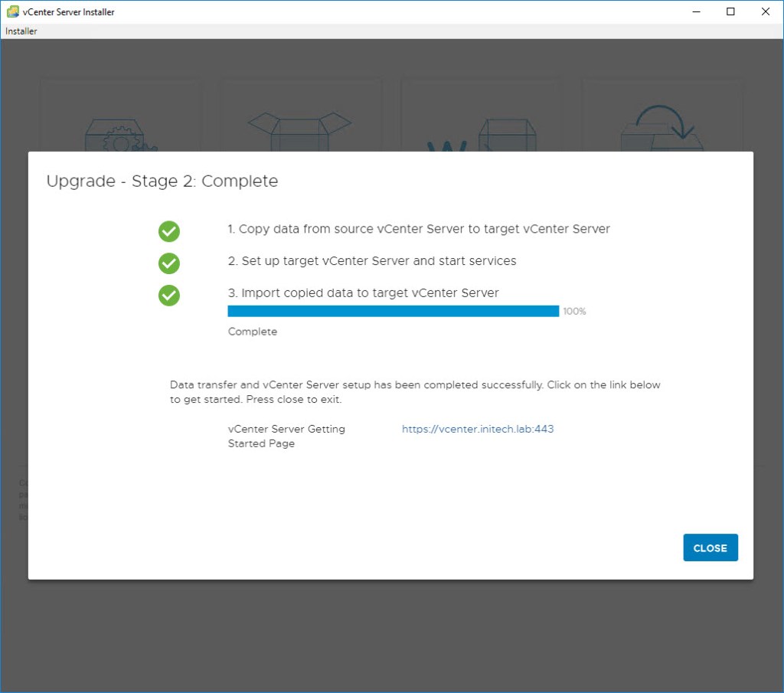This screenshot has height=693, width=784.
Task: Select the dialog title Upgrade - Stage 2: Complete
Action: (x=162, y=181)
